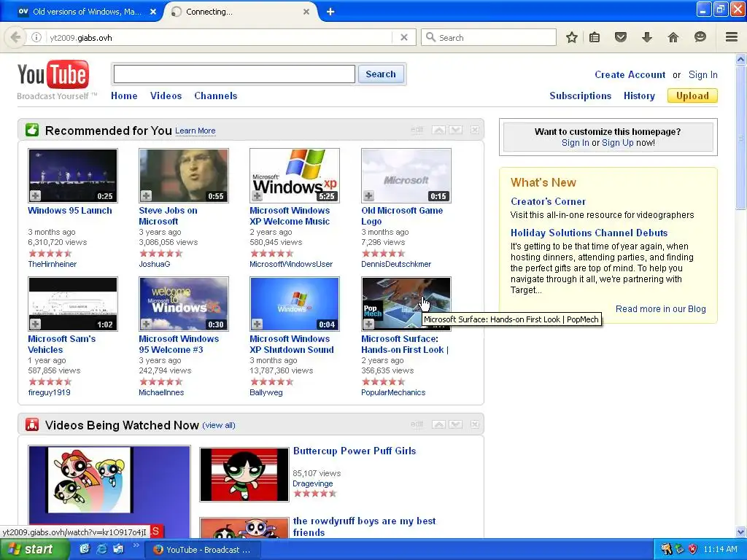Add Microsoft Surface video to queue
The image size is (747, 560).
[368, 324]
